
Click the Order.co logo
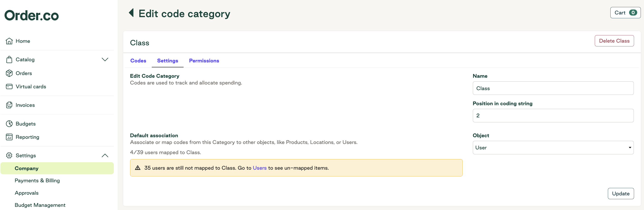(x=32, y=15)
